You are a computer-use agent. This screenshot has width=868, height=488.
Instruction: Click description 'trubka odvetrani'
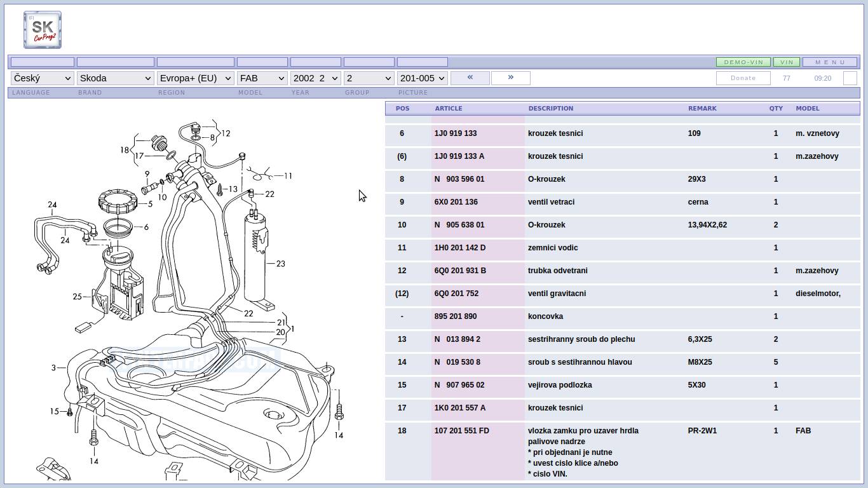coord(558,271)
